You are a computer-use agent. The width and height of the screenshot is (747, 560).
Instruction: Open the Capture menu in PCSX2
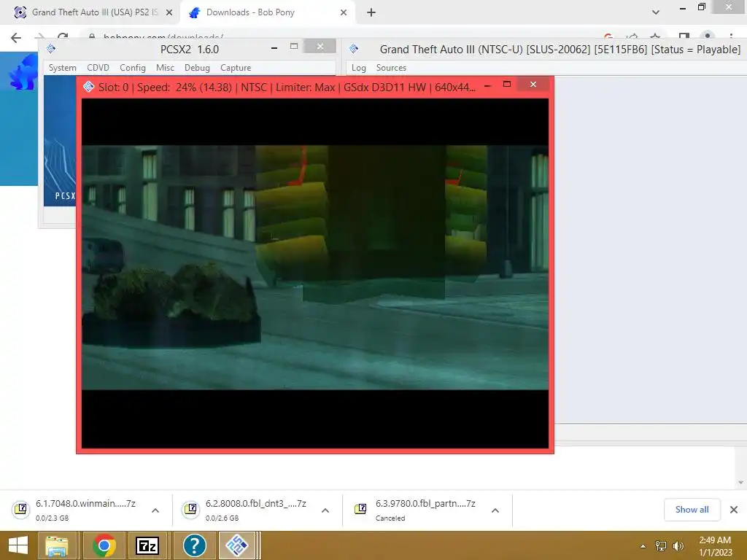tap(236, 68)
